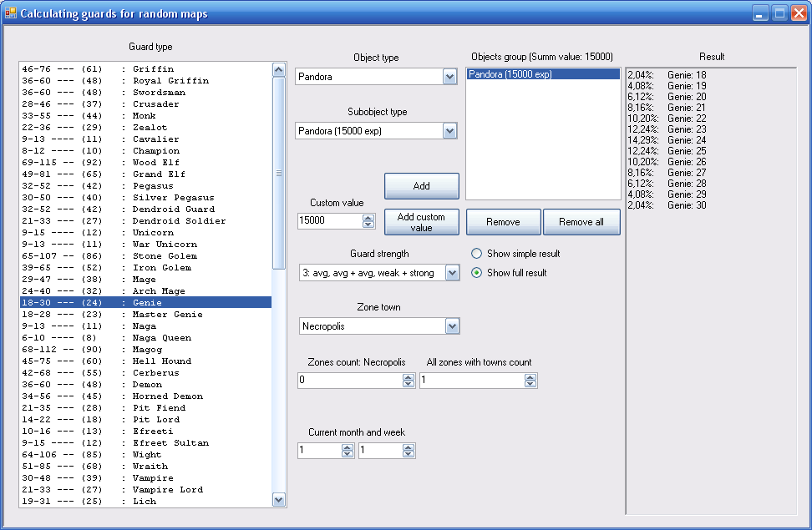Screen dimensions: 812x530
Task: Expand the Guard strength dropdown
Action: point(452,273)
